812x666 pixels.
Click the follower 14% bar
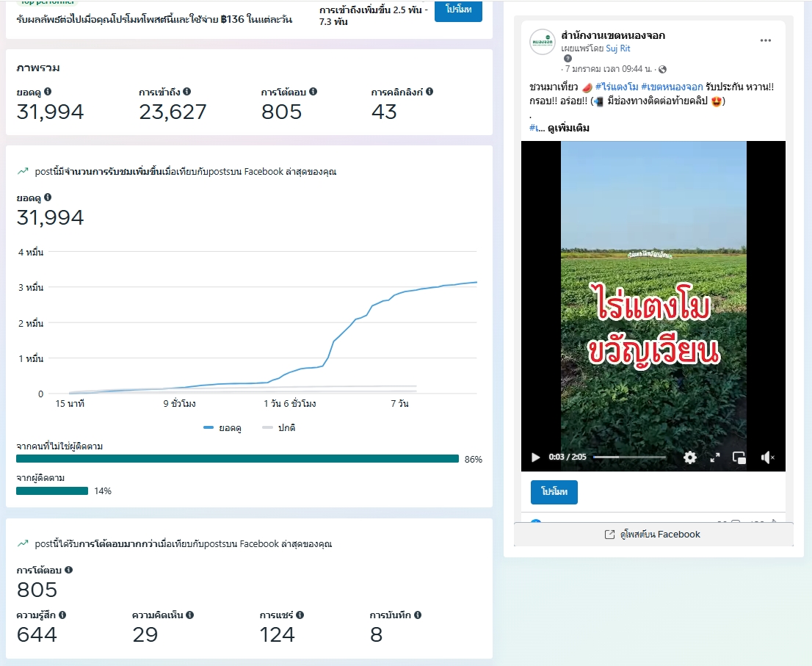[x=52, y=491]
